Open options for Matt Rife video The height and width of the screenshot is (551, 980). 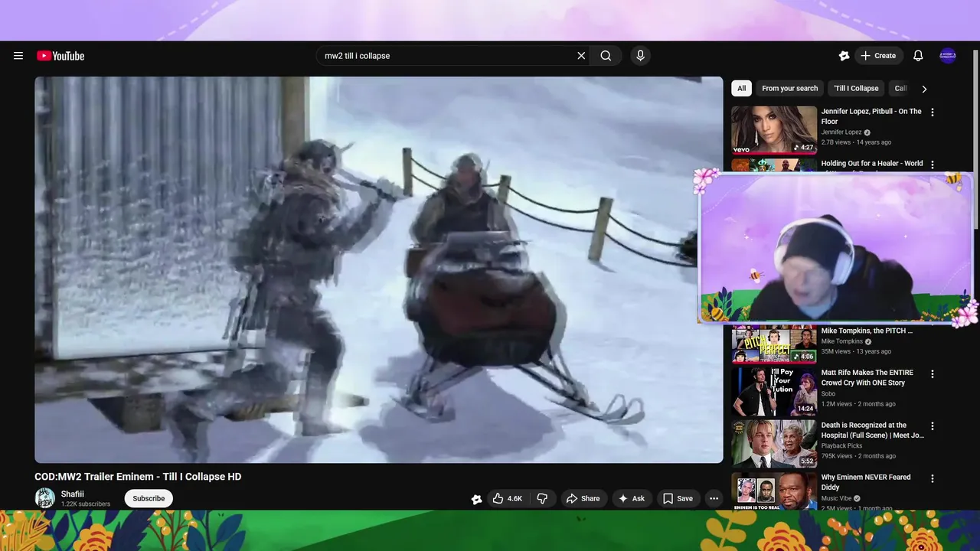933,374
